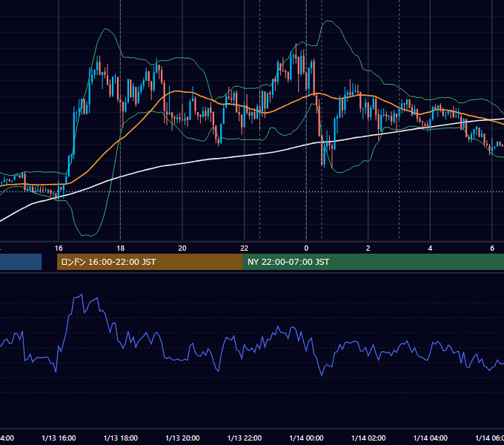Click the 1/14 04:00 date label

(x=431, y=438)
